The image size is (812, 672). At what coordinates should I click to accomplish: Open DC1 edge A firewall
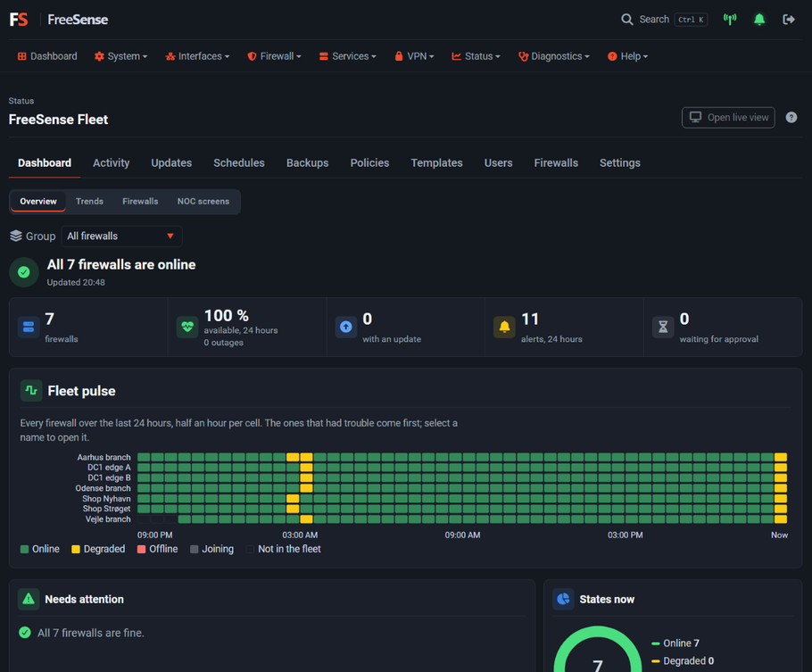pos(109,468)
